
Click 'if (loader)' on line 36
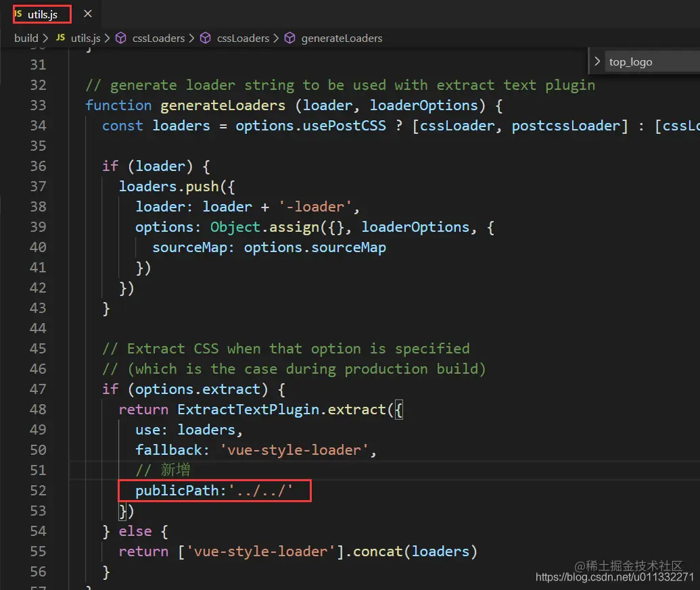[147, 166]
